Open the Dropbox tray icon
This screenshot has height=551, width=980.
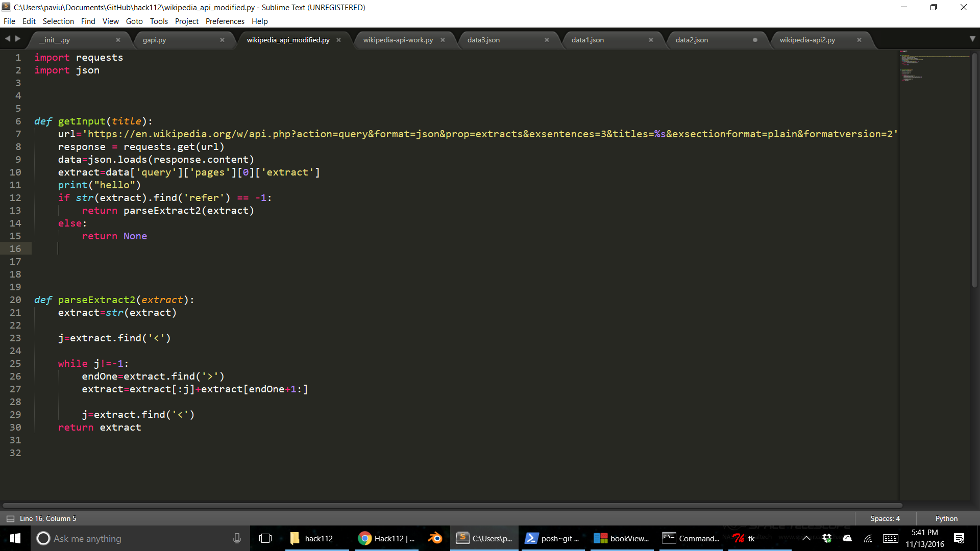click(827, 538)
